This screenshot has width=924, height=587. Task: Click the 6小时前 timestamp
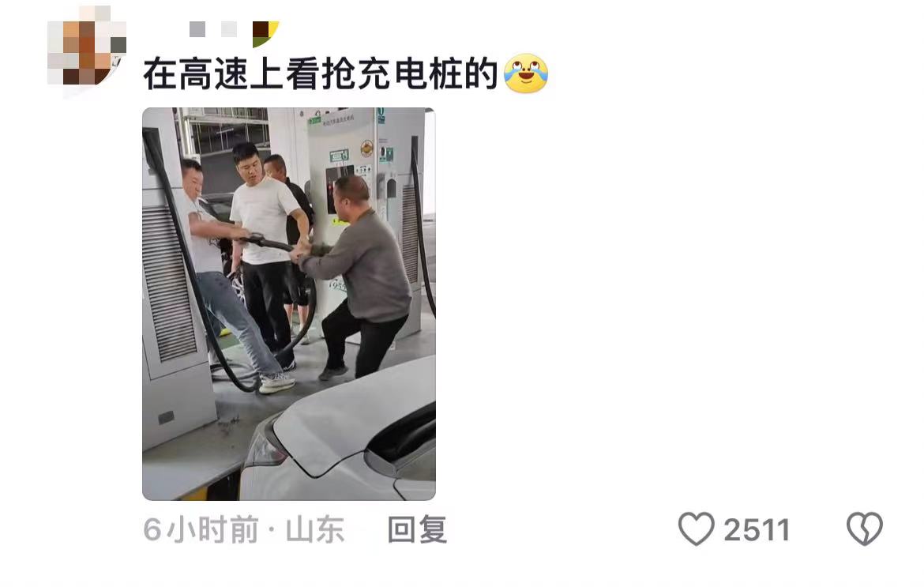201,529
